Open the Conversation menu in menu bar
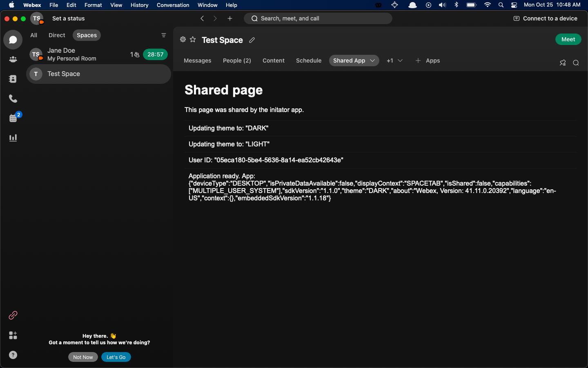The width and height of the screenshot is (588, 368). 173,5
